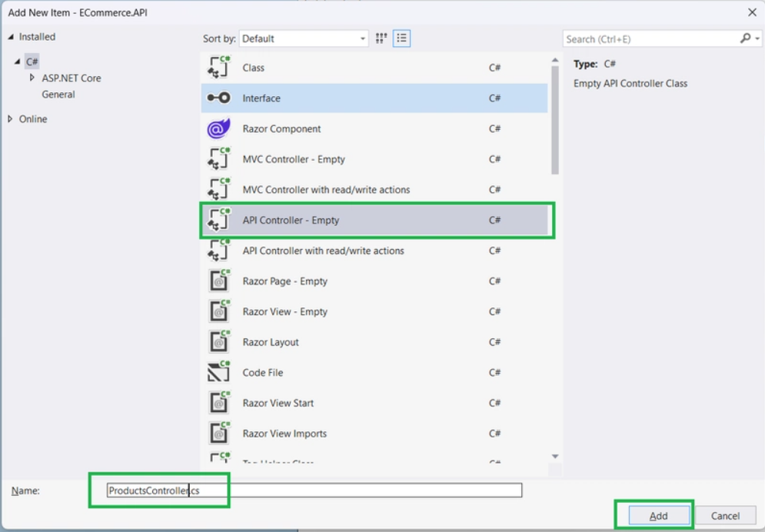Select the ASP.NET Core category
This screenshot has height=532, width=765.
click(x=72, y=78)
